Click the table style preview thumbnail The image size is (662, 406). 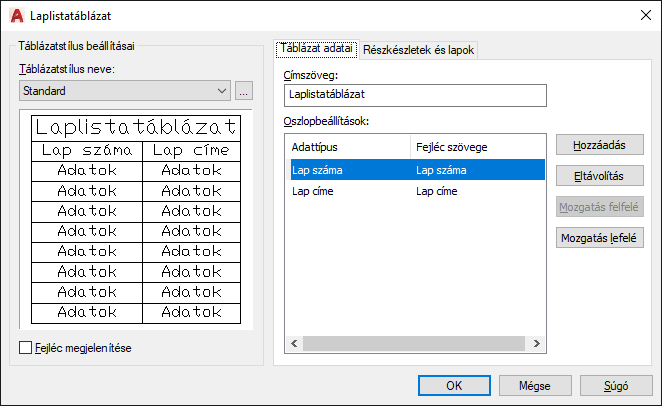[136, 219]
